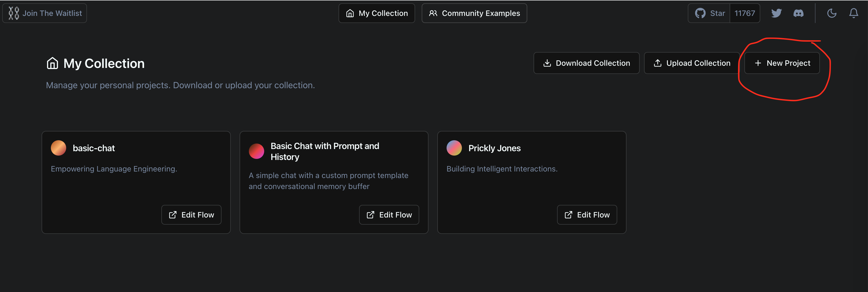
Task: Open notifications via the bell icon
Action: [854, 13]
